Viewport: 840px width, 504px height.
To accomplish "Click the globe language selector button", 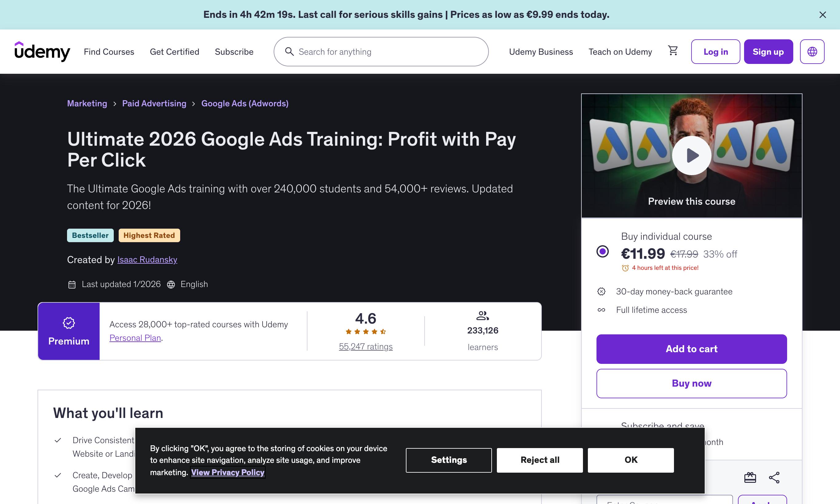I will [x=812, y=52].
